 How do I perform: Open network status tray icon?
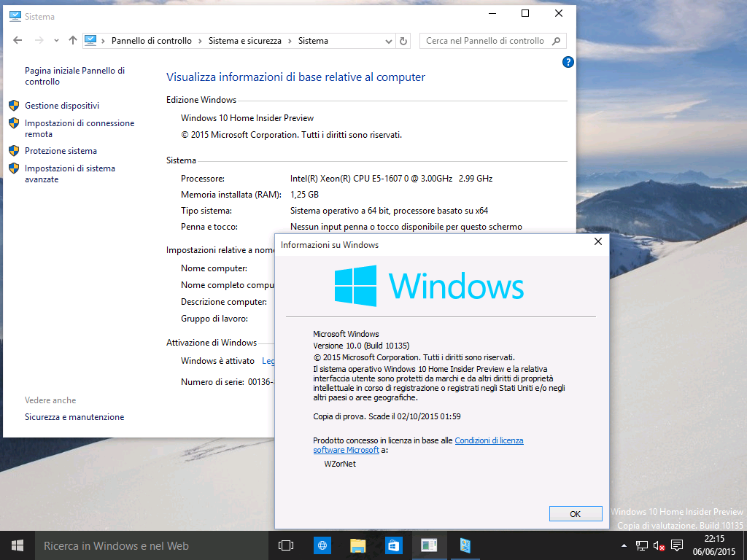click(642, 545)
